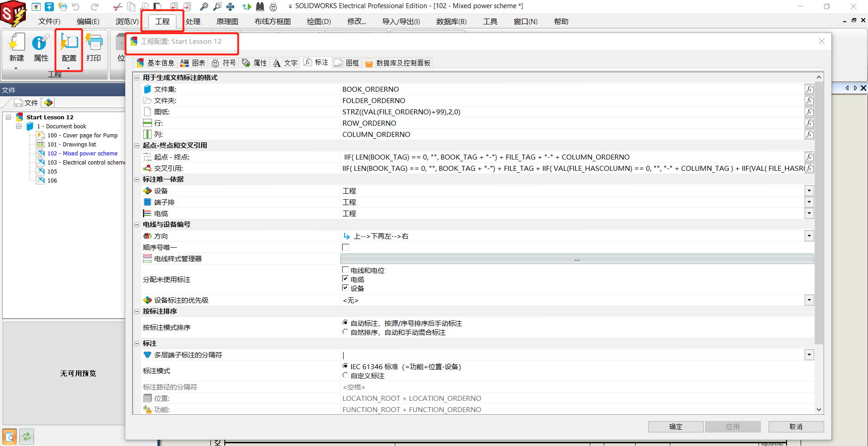Enable the 顺序号唯一 checkbox
Viewport: 868px width, 446px height.
[346, 247]
